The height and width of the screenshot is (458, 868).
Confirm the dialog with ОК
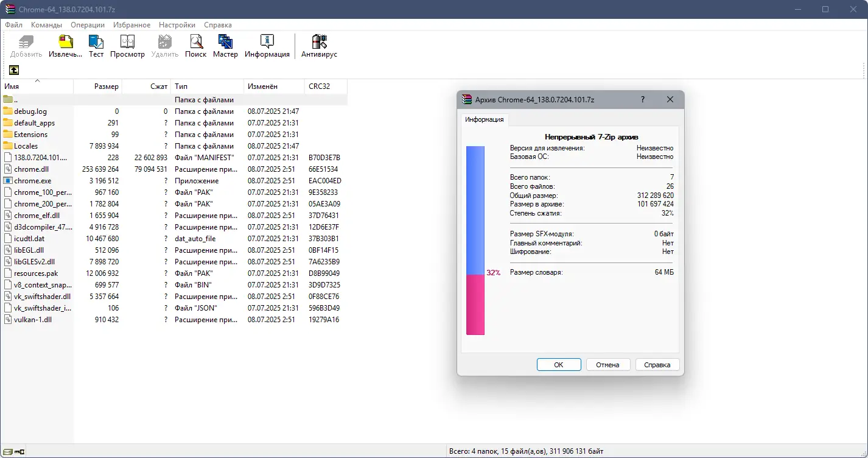[x=558, y=364]
